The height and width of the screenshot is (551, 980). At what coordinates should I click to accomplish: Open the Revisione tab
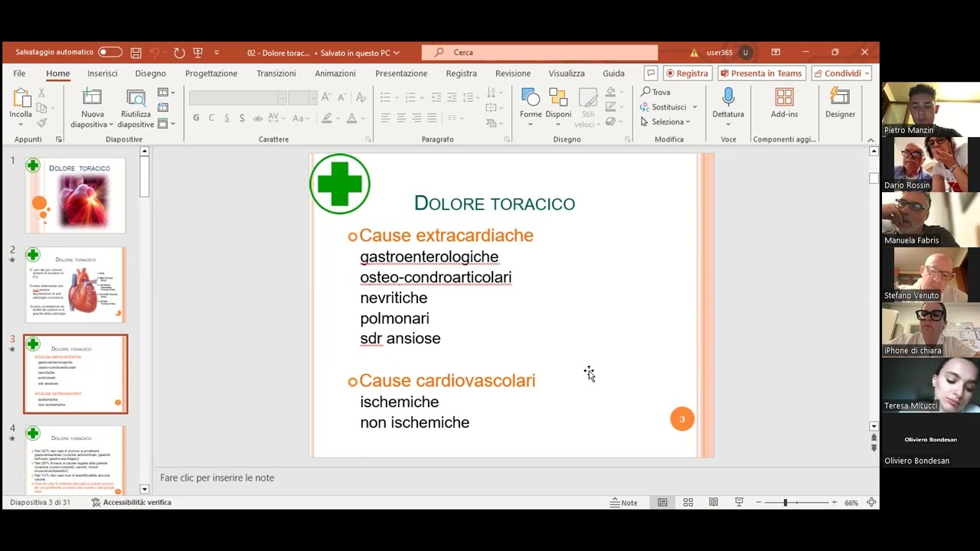pos(513,73)
